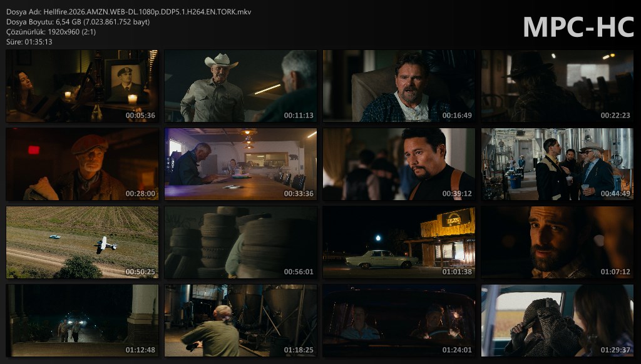
Task: Open the thumbnail stamped 00:39:12
Action: 399,164
